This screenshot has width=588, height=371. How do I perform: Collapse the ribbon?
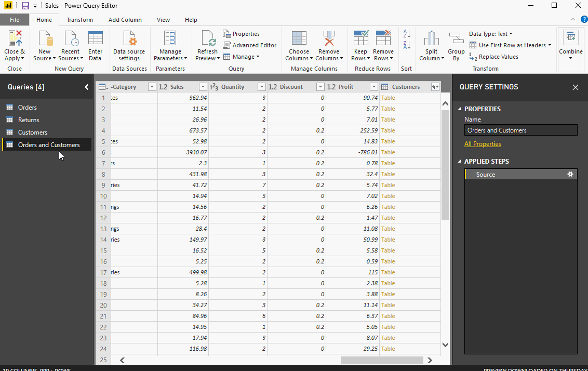572,20
